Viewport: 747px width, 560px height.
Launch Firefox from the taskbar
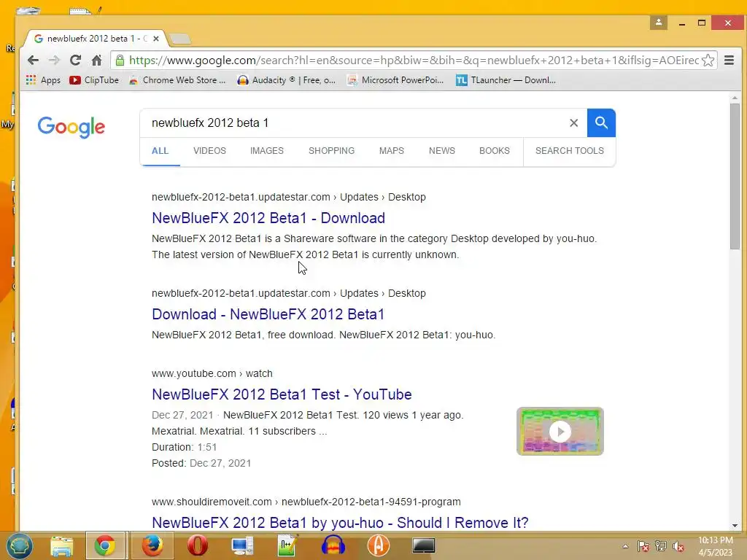[x=152, y=545]
